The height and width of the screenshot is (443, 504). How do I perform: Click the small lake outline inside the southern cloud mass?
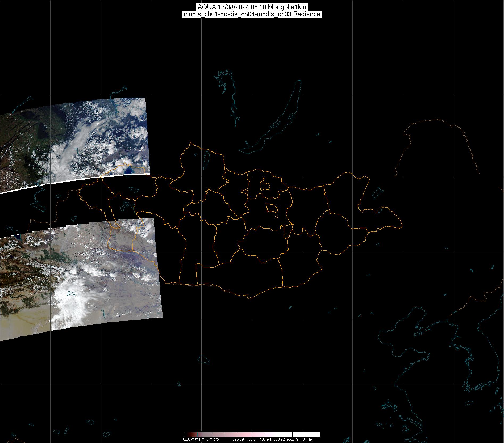click(x=71, y=293)
